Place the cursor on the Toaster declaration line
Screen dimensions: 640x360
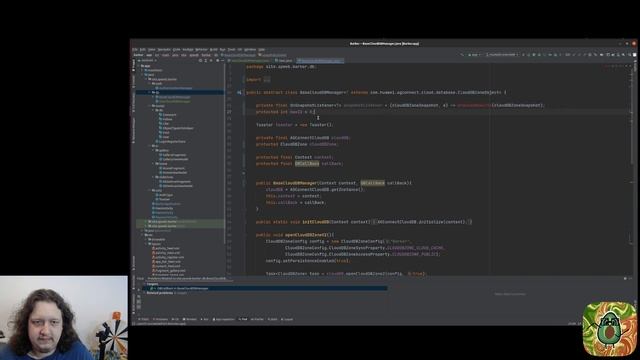click(x=294, y=125)
